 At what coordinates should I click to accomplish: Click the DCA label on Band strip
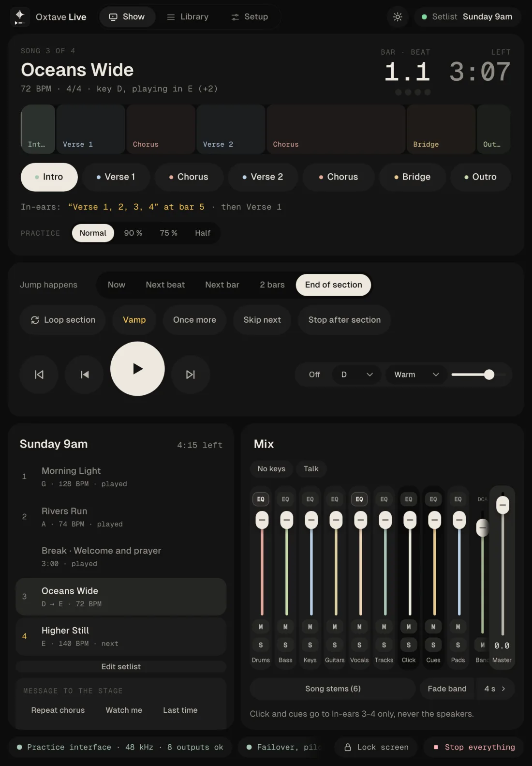pyautogui.click(x=482, y=499)
